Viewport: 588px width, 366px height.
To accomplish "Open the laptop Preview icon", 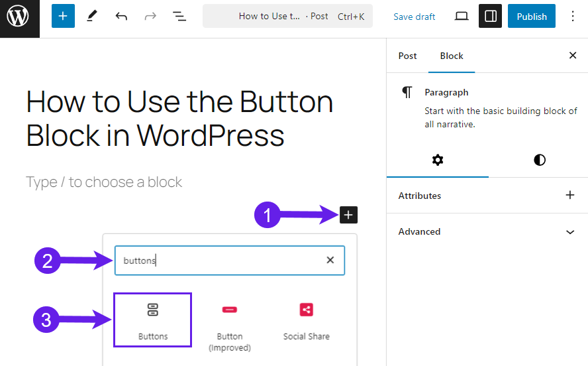I will pos(462,16).
